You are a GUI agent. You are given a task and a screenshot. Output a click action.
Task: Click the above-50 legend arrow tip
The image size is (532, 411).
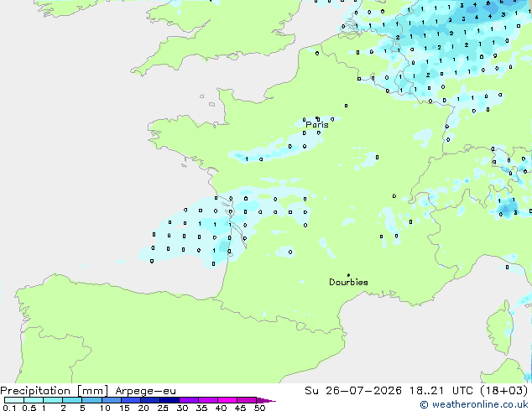pos(266,400)
